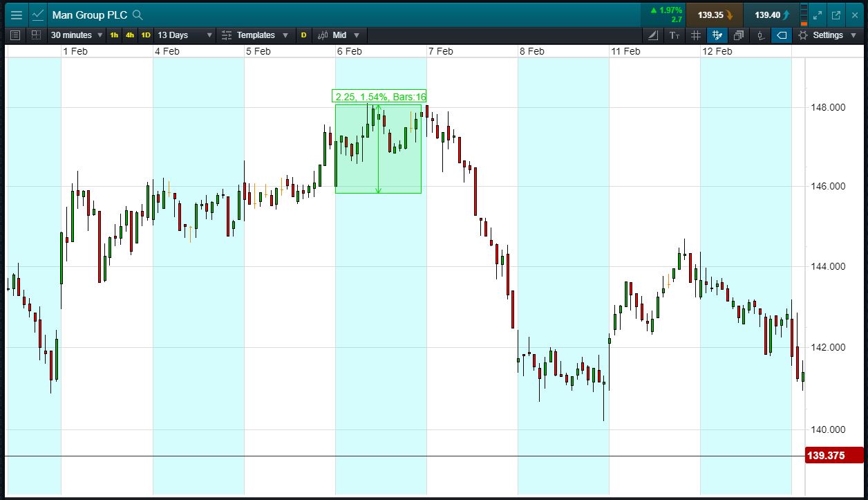Expand the Templates dropdown arrow

[285, 35]
